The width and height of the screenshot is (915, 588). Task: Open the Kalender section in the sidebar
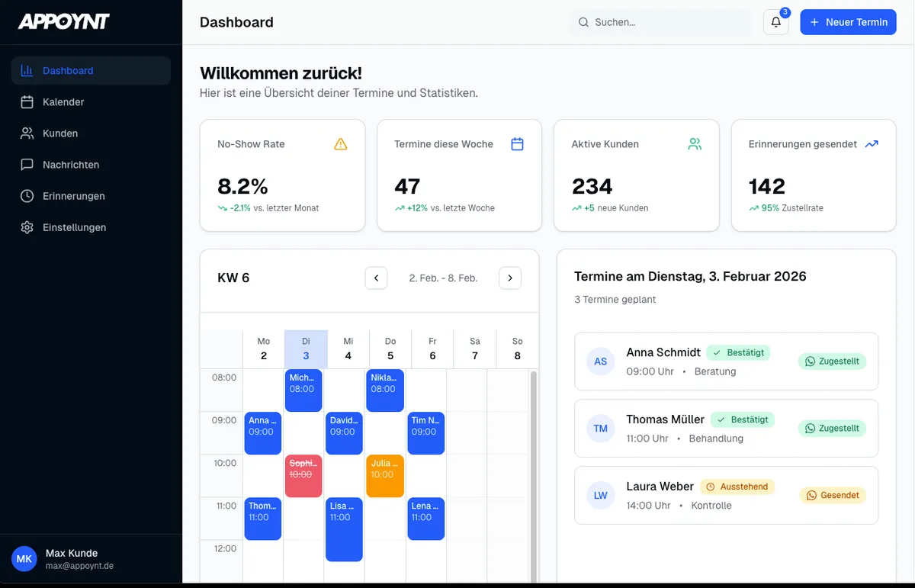pos(65,101)
